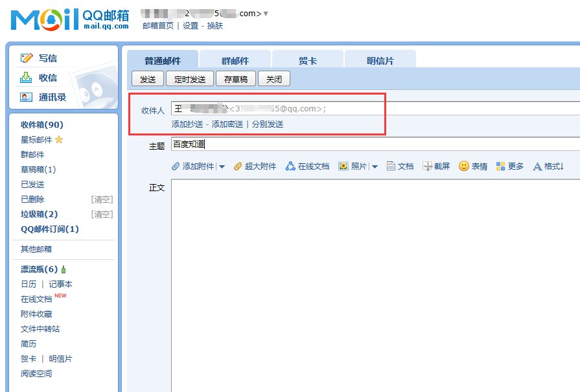Select the 明信片 (postcard) tab
This screenshot has width=580, height=392.
coord(380,60)
